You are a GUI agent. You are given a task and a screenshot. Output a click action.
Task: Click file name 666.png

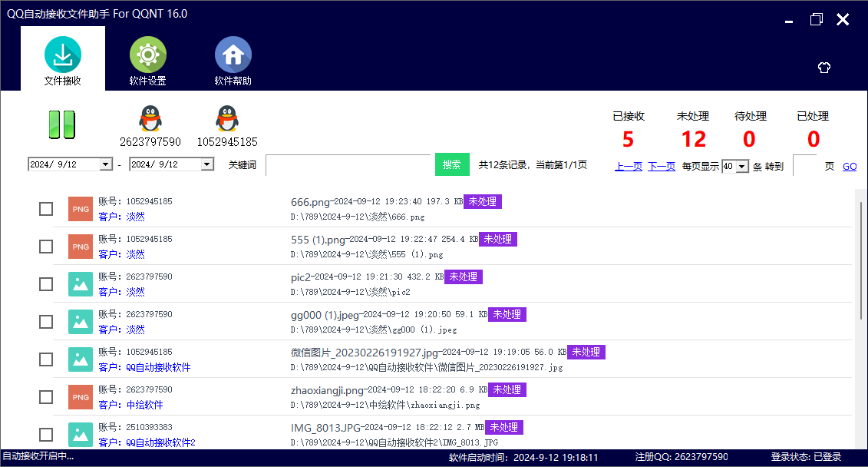310,202
